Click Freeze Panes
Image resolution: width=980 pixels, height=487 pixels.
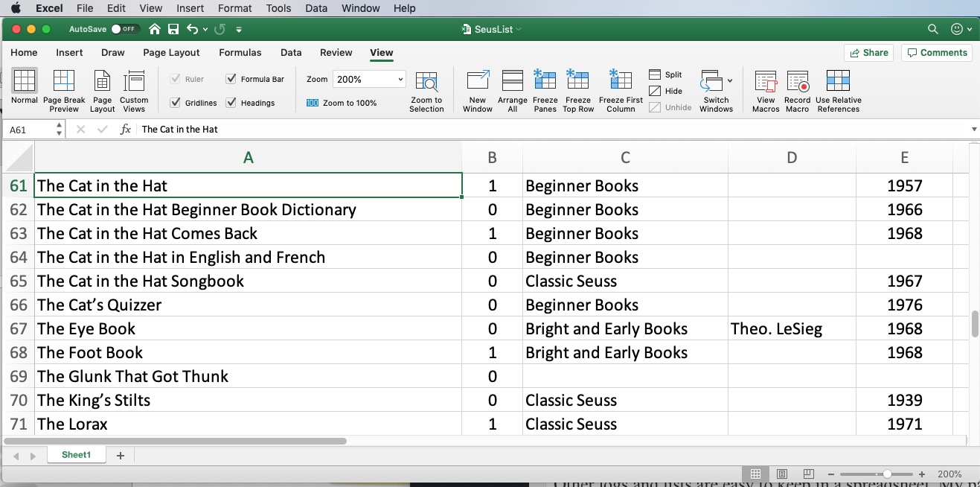click(545, 91)
